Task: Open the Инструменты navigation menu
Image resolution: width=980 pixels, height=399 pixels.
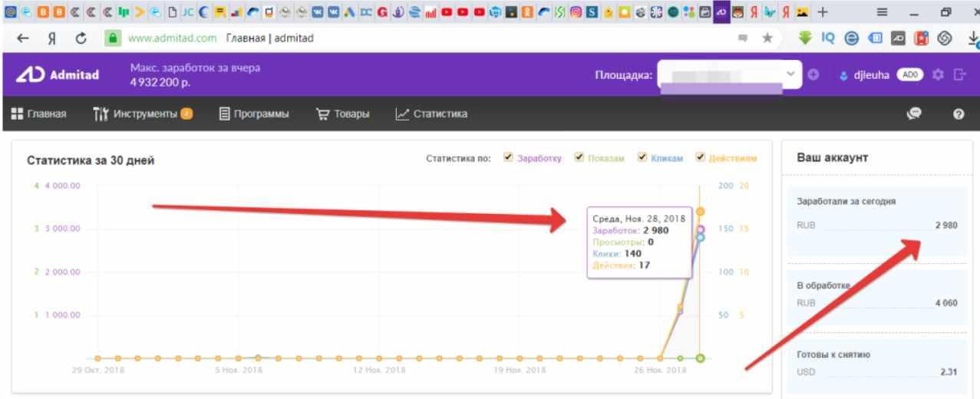Action: pos(143,114)
